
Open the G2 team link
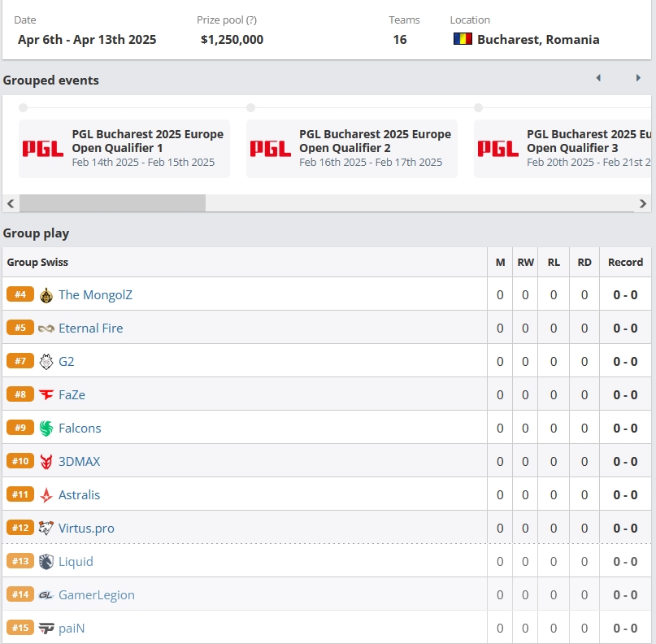(x=67, y=361)
